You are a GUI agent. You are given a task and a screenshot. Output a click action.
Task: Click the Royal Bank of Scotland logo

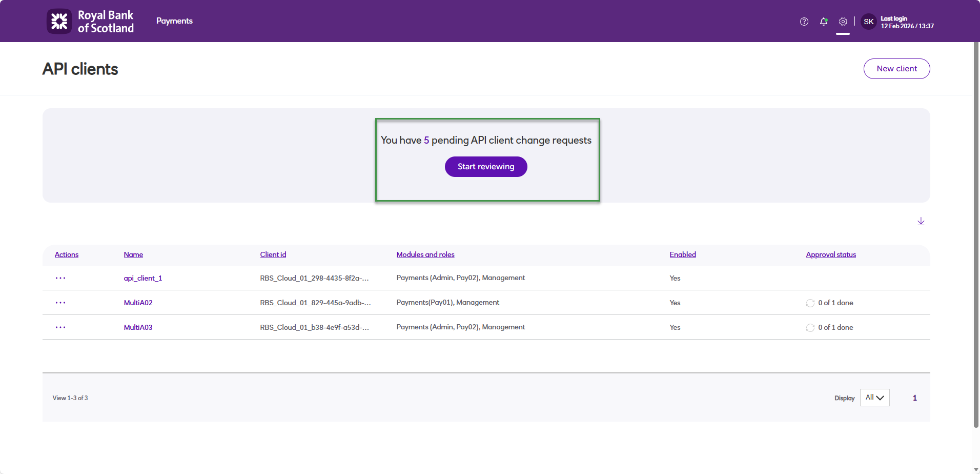coord(90,21)
